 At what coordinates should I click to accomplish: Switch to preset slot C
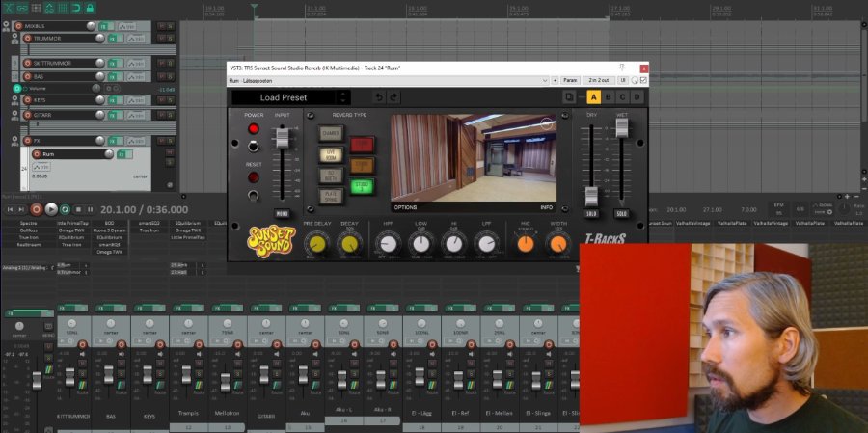623,97
